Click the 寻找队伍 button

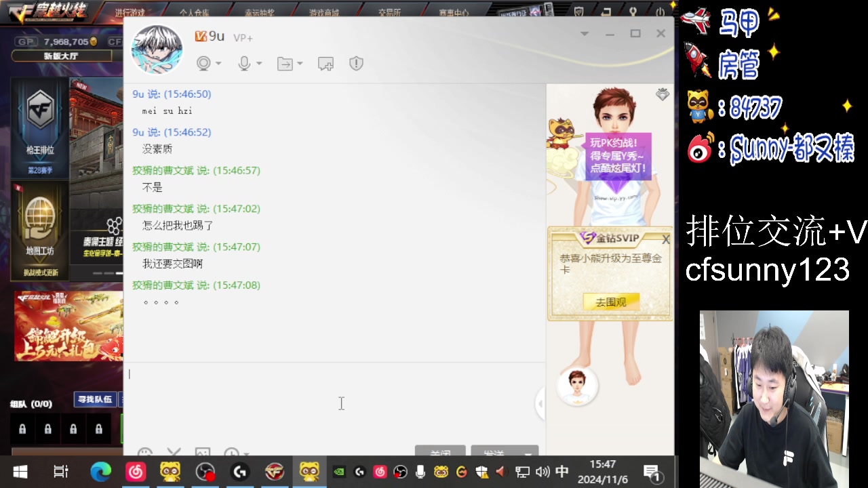[x=94, y=399]
